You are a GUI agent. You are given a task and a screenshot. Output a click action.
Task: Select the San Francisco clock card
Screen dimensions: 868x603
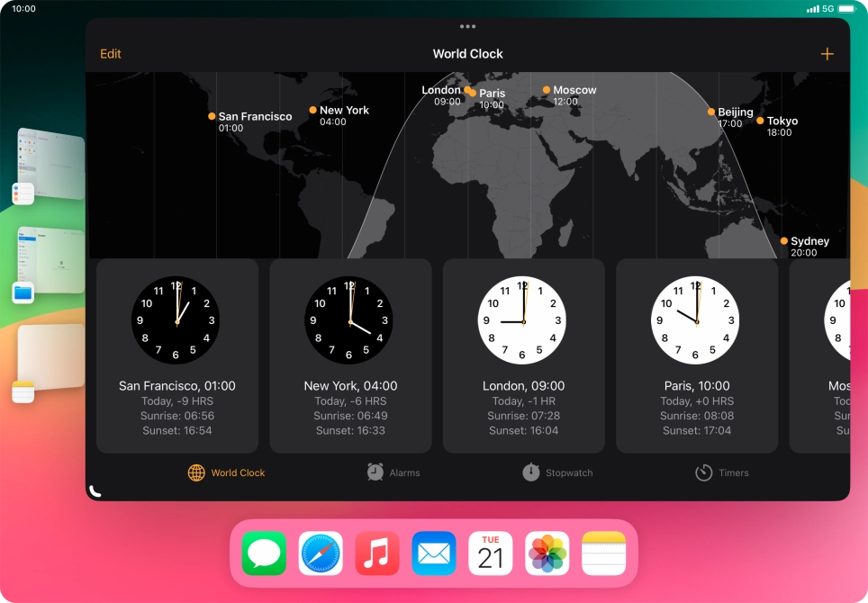(177, 355)
